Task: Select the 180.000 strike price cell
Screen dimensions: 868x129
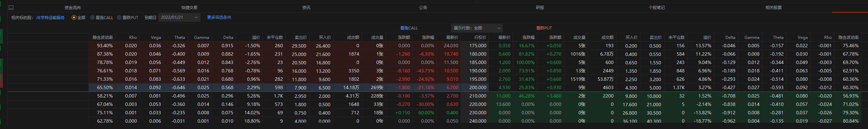Action: click(x=478, y=54)
